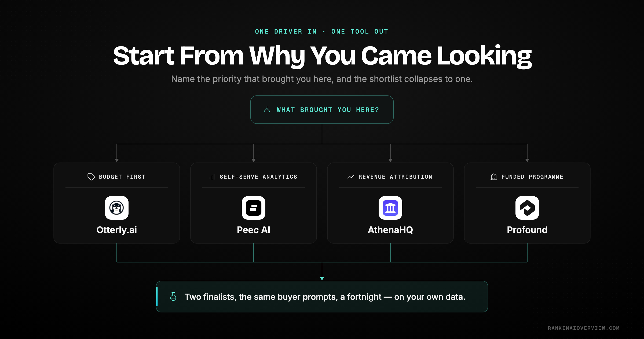Click the Otterly.ai otter logo
Image resolution: width=644 pixels, height=339 pixels.
(x=117, y=208)
